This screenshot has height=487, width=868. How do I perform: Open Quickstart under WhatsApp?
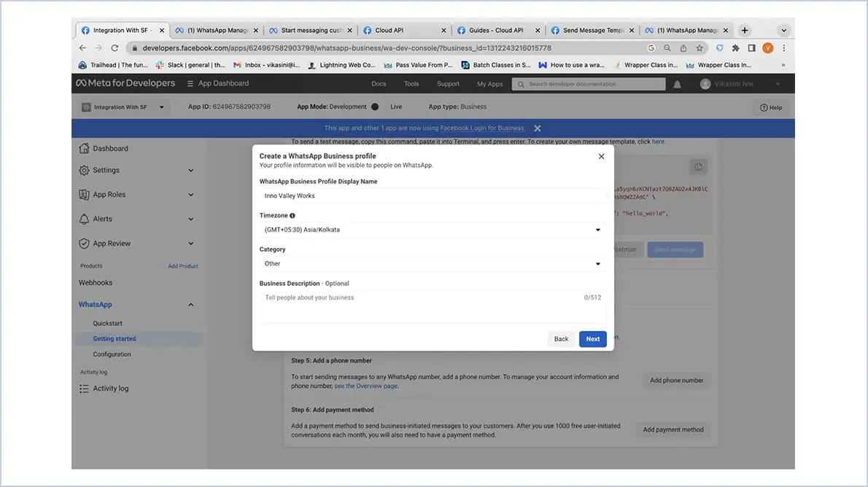[107, 323]
